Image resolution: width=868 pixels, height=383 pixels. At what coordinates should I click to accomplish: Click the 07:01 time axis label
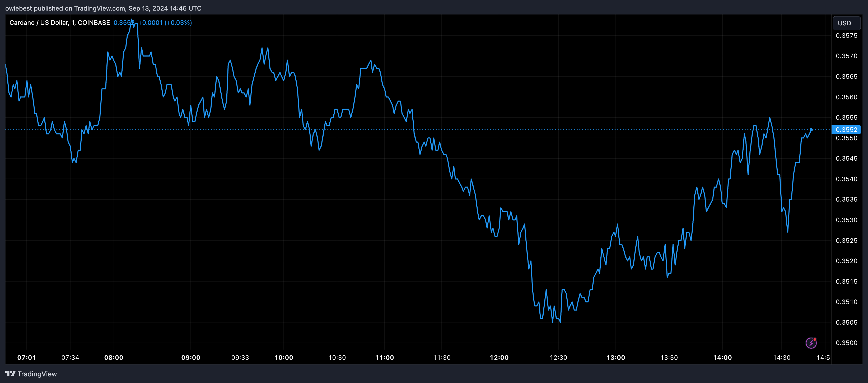pos(27,357)
